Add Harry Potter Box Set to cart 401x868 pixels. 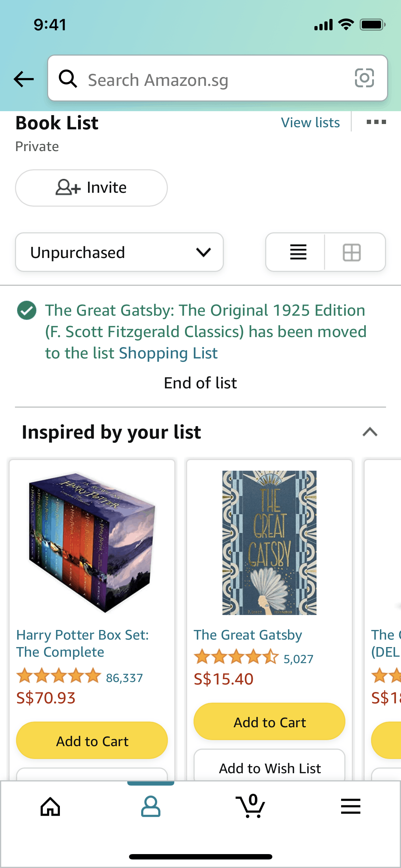tap(92, 741)
